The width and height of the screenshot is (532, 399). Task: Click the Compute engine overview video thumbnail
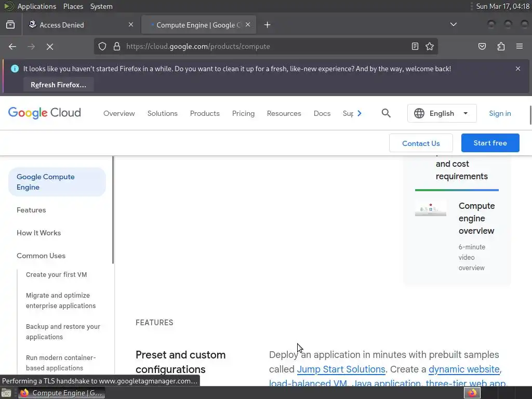(431, 208)
